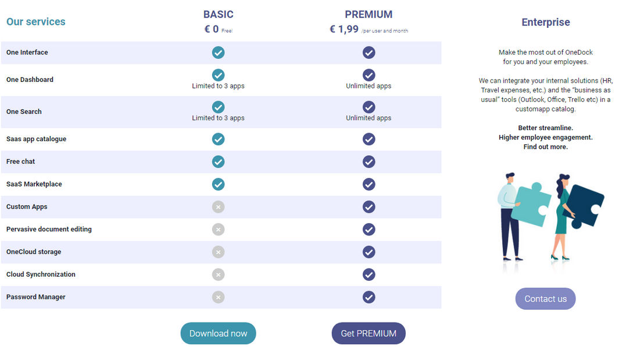Image resolution: width=644 pixels, height=347 pixels.
Task: Click grey X for Cloud Synchronization
Action: click(x=218, y=275)
